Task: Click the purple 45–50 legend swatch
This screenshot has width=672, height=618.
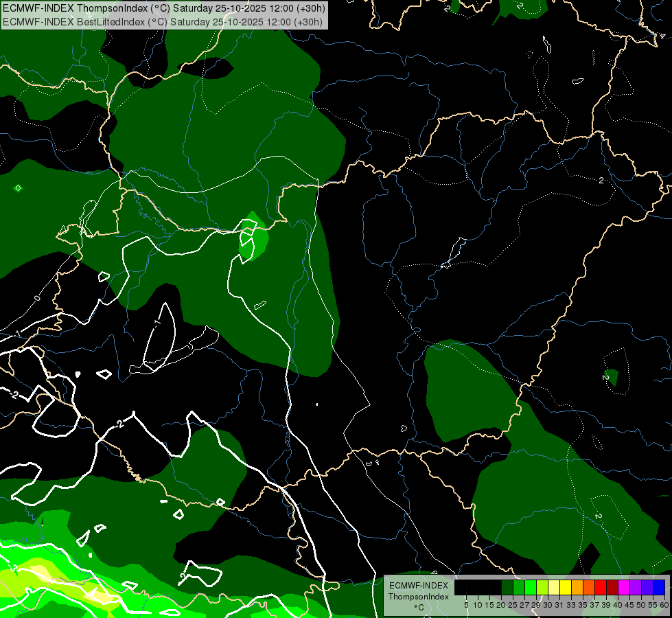Action: 636,587
